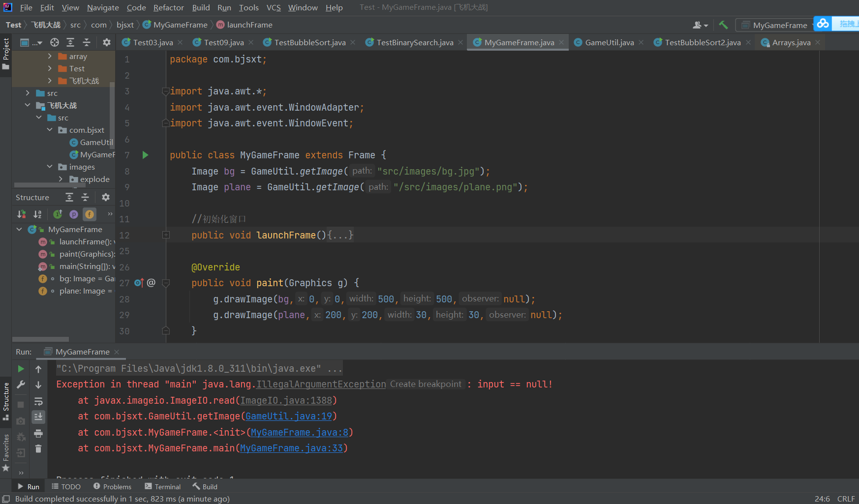Toggle Show Fields in Structure panel

tap(90, 214)
